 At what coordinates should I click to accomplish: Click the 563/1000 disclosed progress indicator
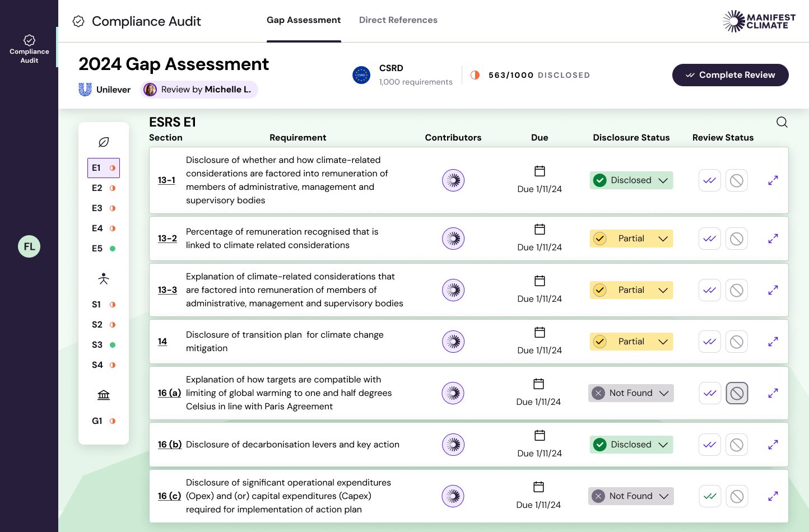point(530,75)
